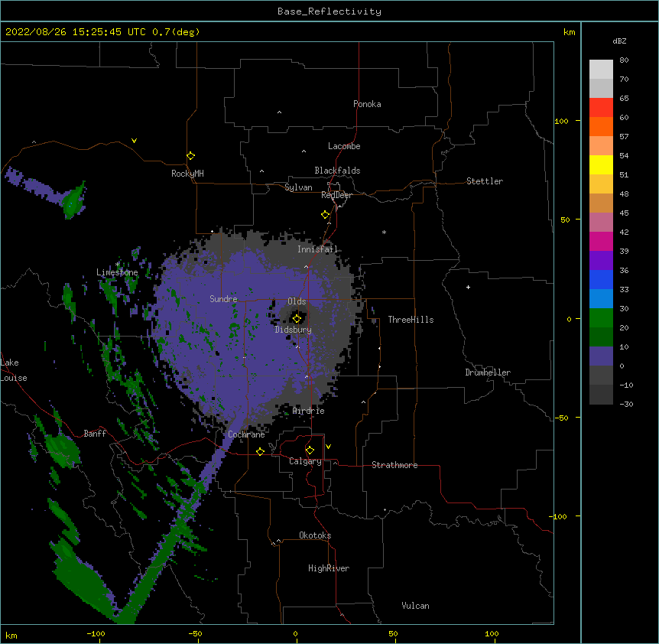Click the Banff label

[95, 434]
